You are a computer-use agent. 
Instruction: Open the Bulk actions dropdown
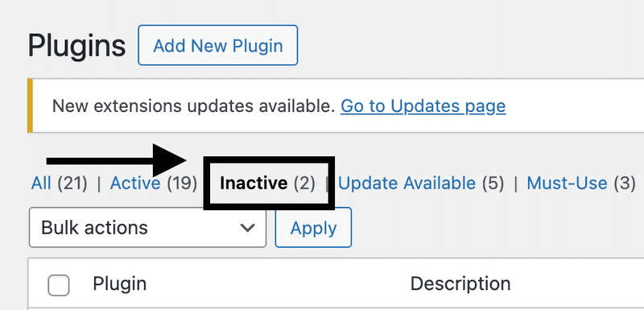pyautogui.click(x=148, y=228)
